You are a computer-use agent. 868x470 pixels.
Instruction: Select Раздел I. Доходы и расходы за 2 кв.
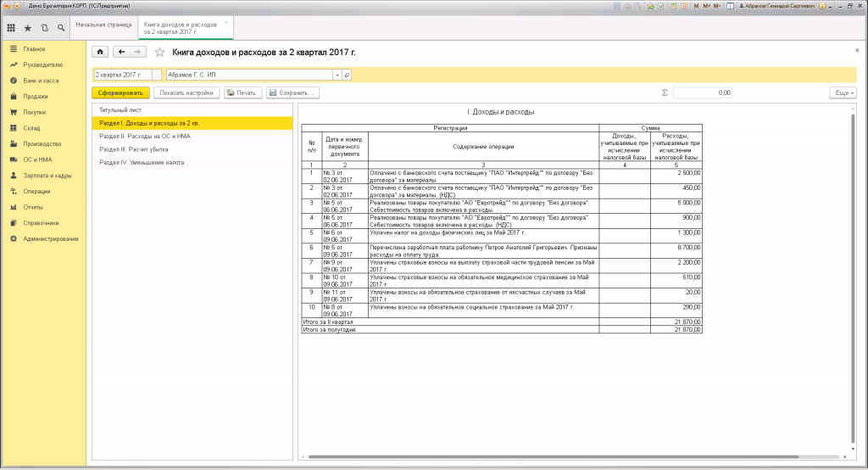pos(192,123)
